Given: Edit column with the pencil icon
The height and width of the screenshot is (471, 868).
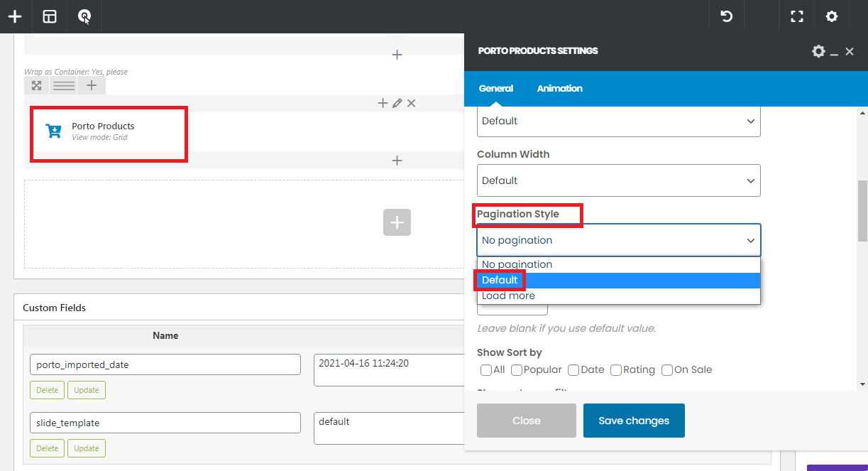Looking at the screenshot, I should (x=397, y=103).
